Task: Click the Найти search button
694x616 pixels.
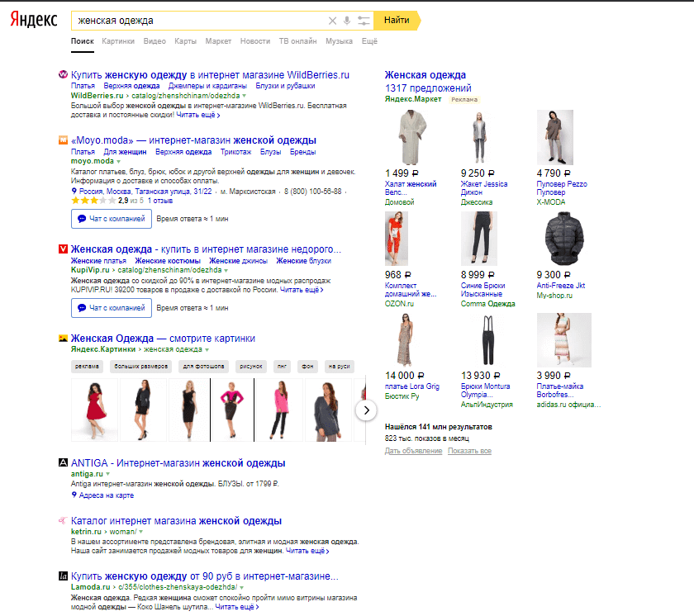Action: coord(397,21)
